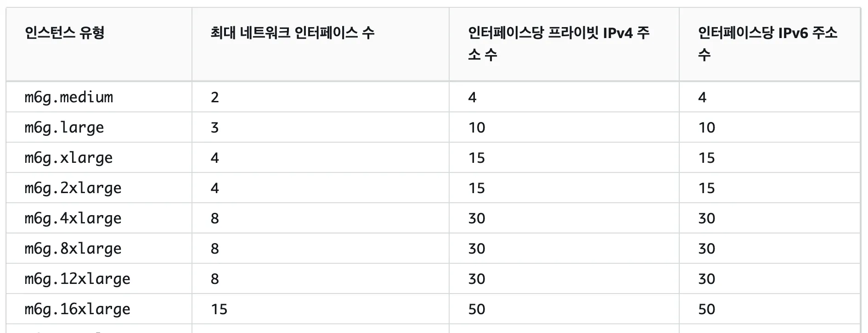Click IPv4 address count 10 for m6g.large
This screenshot has height=333, width=868.
[x=477, y=128]
